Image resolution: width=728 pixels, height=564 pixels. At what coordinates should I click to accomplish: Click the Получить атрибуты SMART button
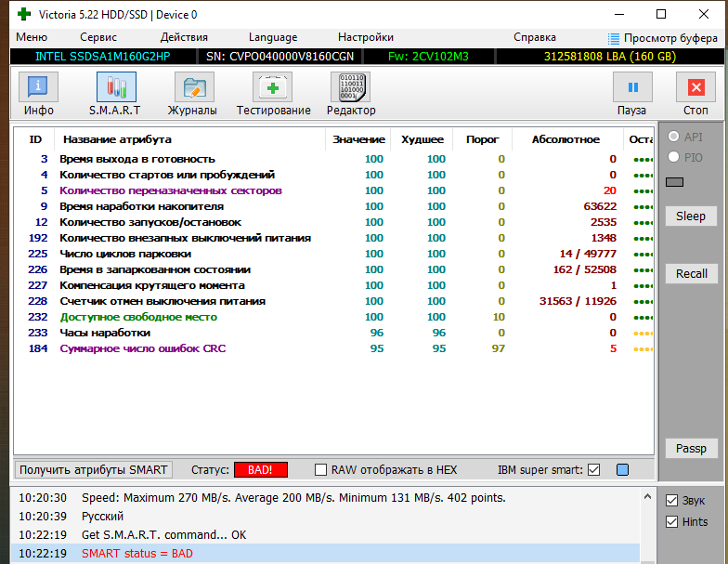coord(93,470)
